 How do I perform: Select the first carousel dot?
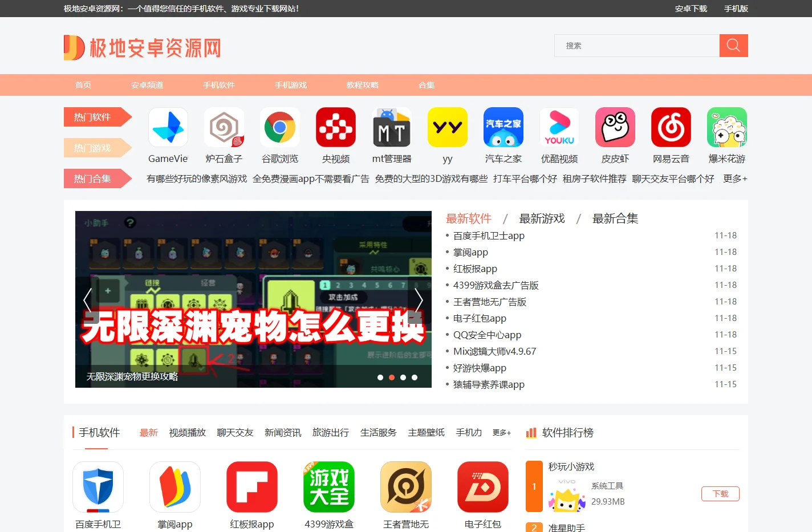pos(380,377)
